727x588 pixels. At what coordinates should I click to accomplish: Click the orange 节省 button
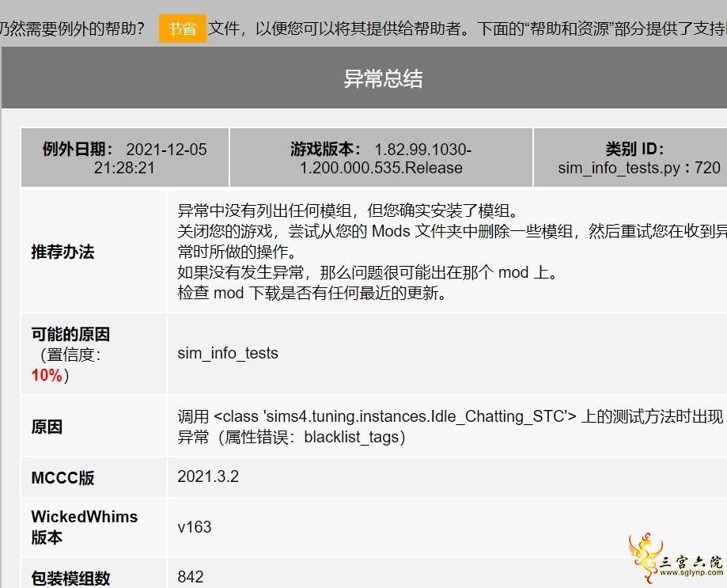click(182, 28)
